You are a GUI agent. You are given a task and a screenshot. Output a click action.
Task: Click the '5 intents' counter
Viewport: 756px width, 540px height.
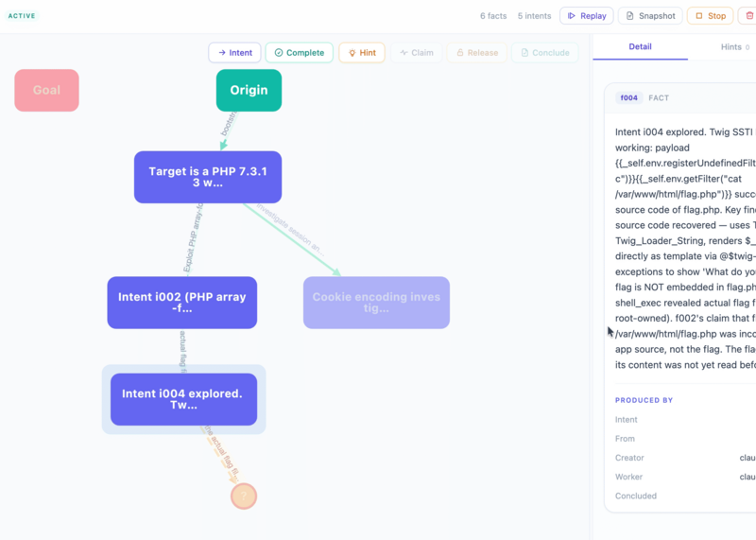pyautogui.click(x=534, y=16)
